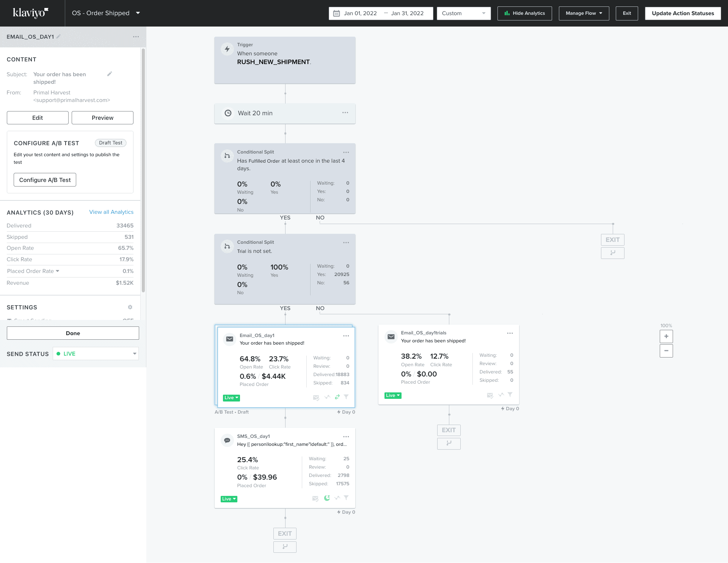This screenshot has height=563, width=728.
Task: Zoom out with the minus button
Action: 666,351
